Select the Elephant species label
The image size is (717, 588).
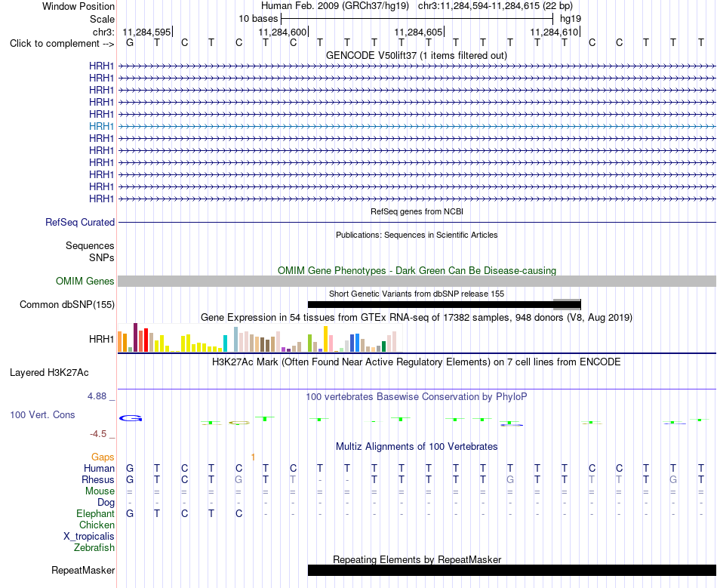coord(96,514)
